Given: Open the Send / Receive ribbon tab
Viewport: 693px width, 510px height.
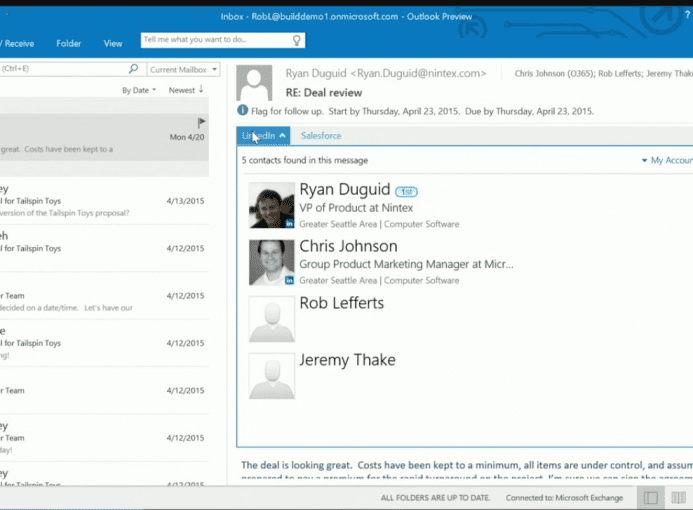Looking at the screenshot, I should click(x=17, y=43).
